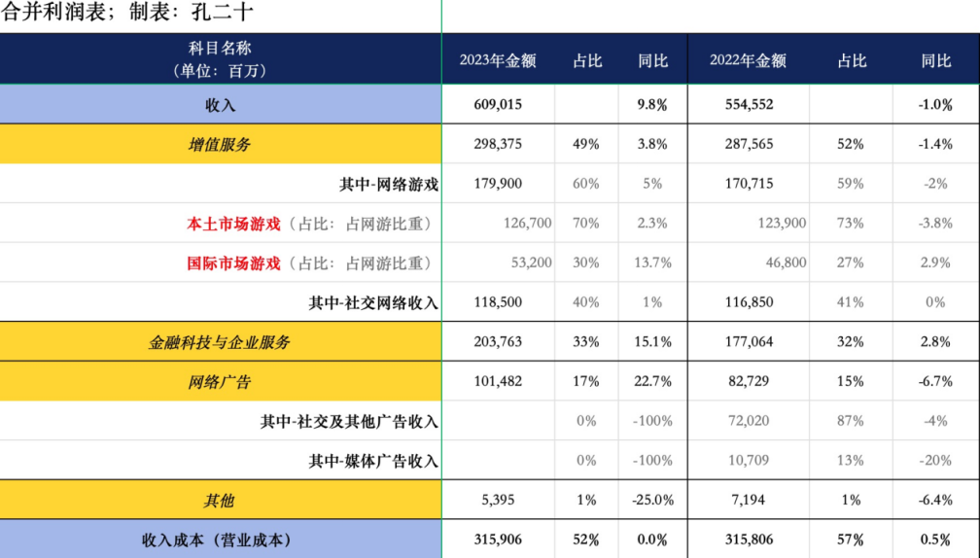Click the cell 298,375
The height and width of the screenshot is (558, 980).
tap(498, 144)
